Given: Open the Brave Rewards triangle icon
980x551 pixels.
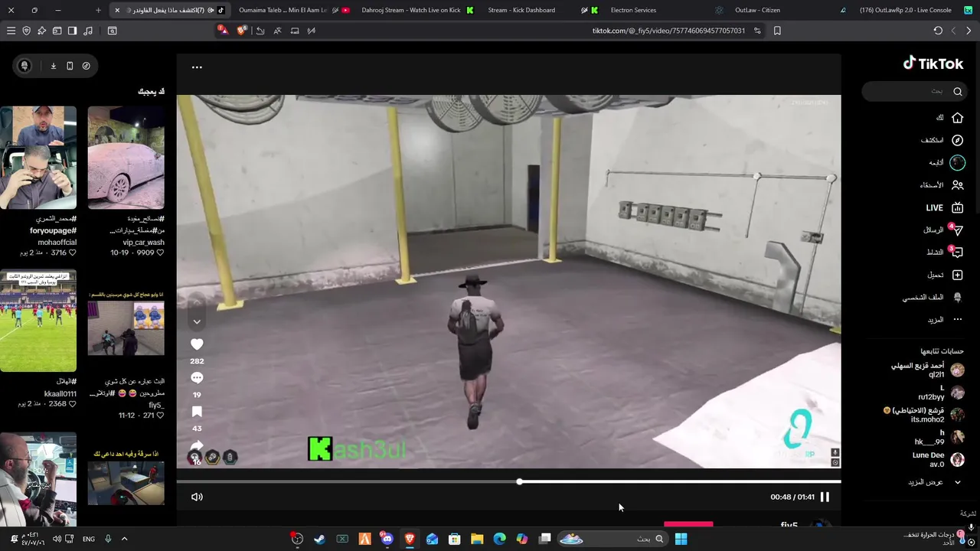Looking at the screenshot, I should click(223, 31).
